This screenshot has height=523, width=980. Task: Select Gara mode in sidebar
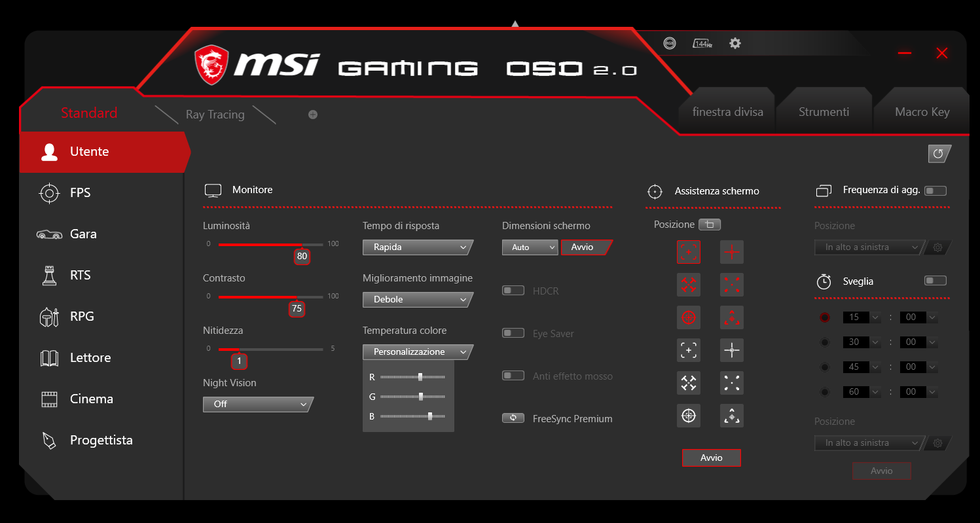pos(101,234)
